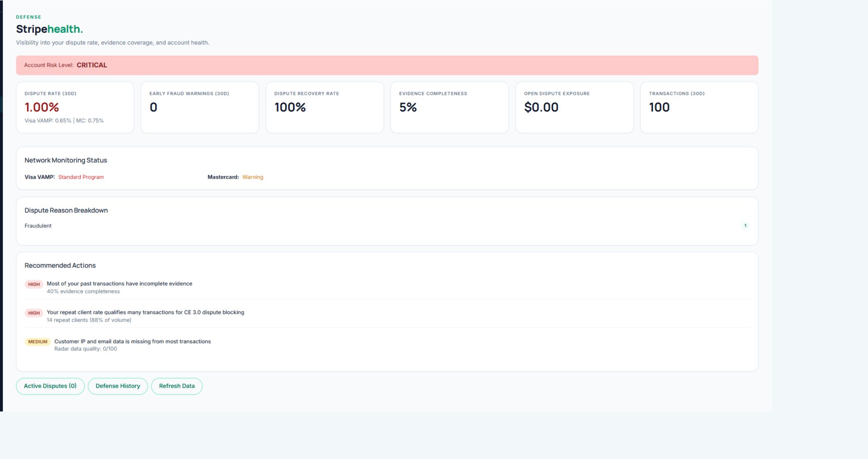
Task: Click the Dispute Recovery Rate value 100%
Action: pyautogui.click(x=290, y=107)
